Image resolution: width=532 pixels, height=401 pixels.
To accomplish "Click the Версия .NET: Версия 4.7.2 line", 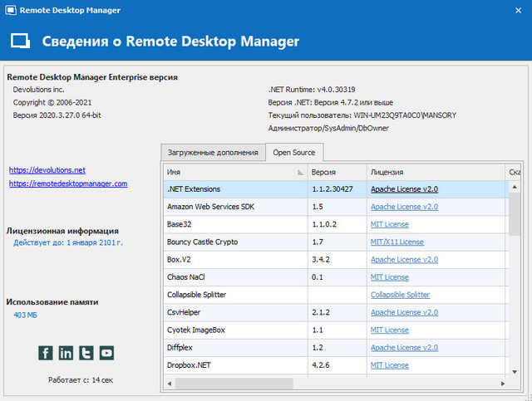I will tap(331, 102).
